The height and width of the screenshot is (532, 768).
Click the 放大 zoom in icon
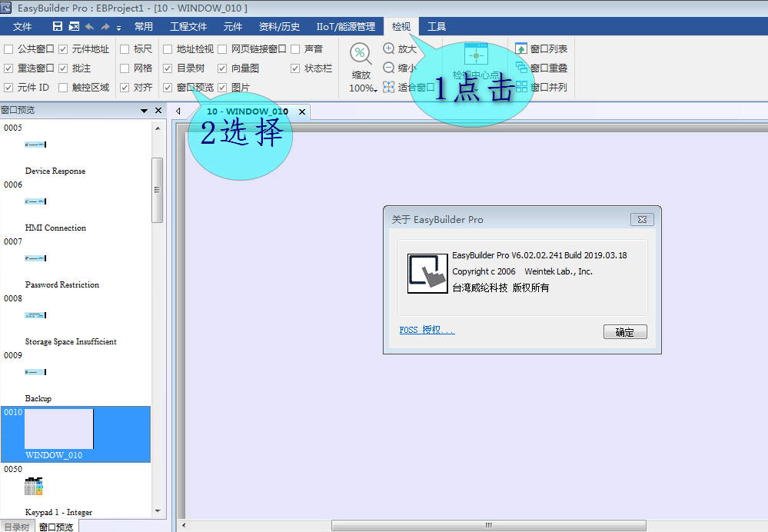[x=389, y=48]
